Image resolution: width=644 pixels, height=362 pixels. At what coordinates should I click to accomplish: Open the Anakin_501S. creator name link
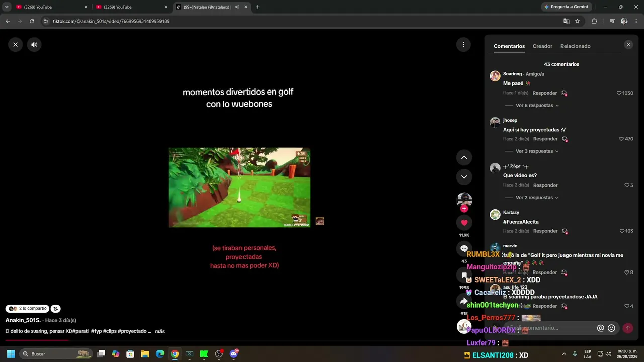[x=23, y=320]
